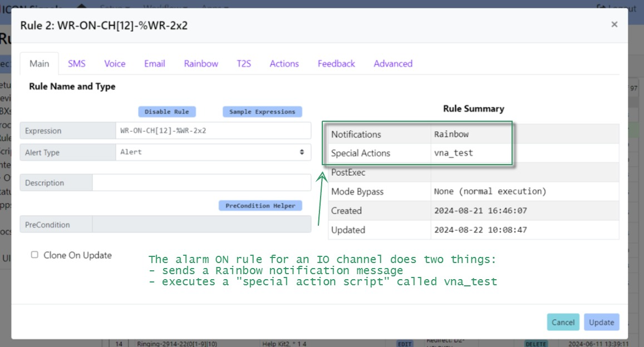644x347 pixels.
Task: Switch to the SMS tab
Action: [x=77, y=64]
